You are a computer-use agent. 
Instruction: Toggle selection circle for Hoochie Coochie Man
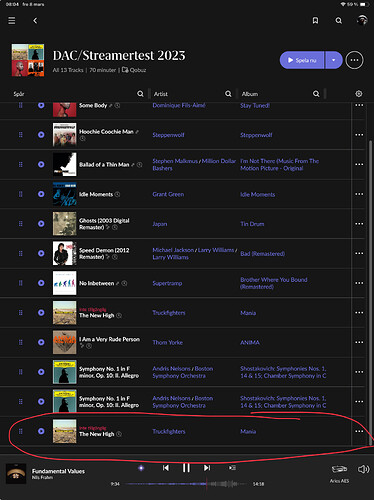(41, 135)
